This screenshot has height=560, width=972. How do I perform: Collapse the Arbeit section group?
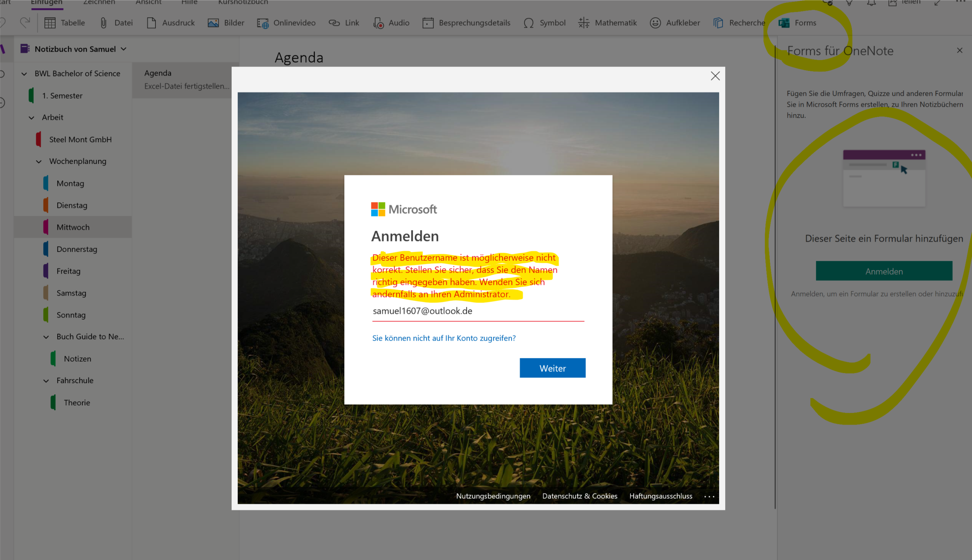click(x=31, y=117)
